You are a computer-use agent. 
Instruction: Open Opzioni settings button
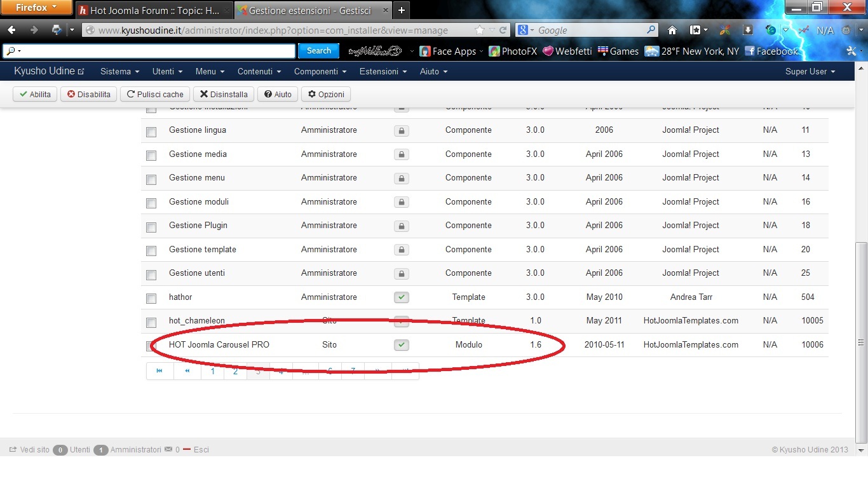pyautogui.click(x=326, y=94)
